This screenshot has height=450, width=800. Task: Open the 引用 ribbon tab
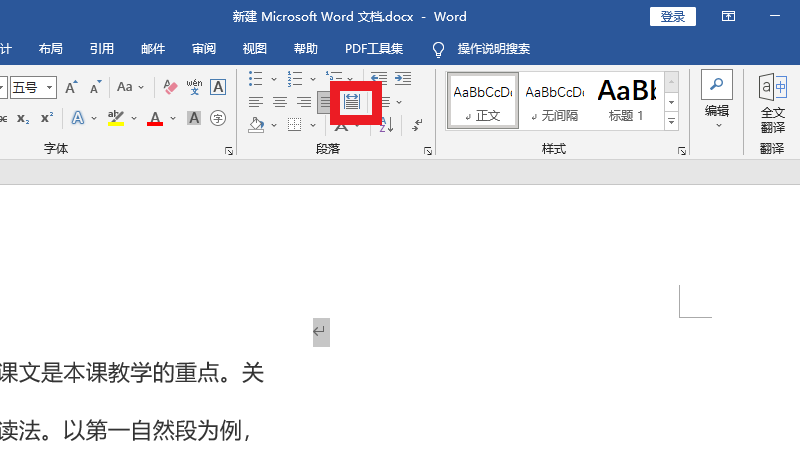point(101,49)
